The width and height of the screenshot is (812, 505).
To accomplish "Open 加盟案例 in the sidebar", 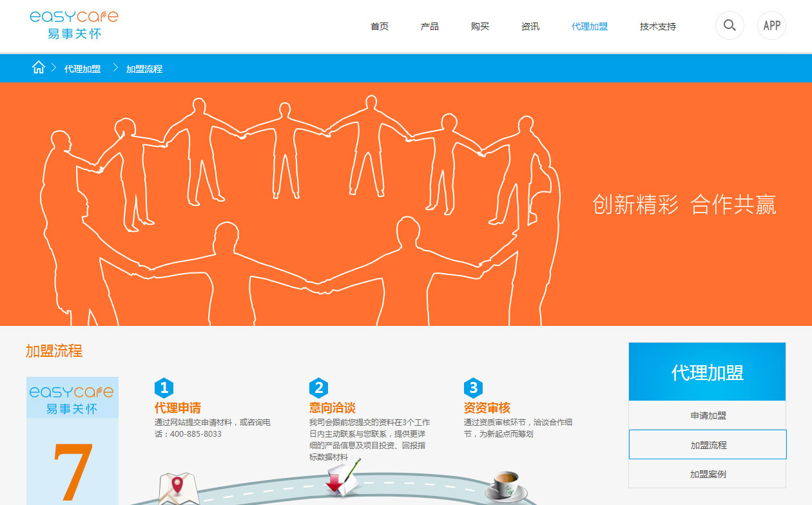I will point(708,474).
